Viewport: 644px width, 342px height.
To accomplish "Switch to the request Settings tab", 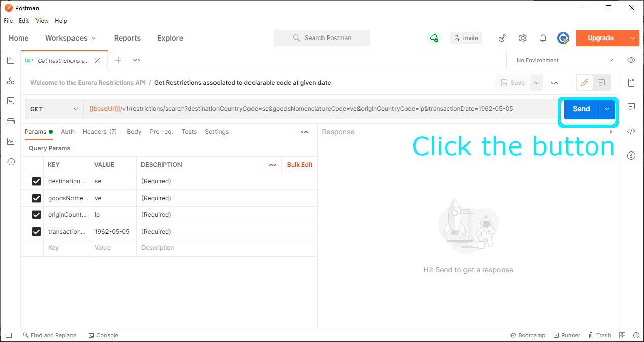I will 217,132.
